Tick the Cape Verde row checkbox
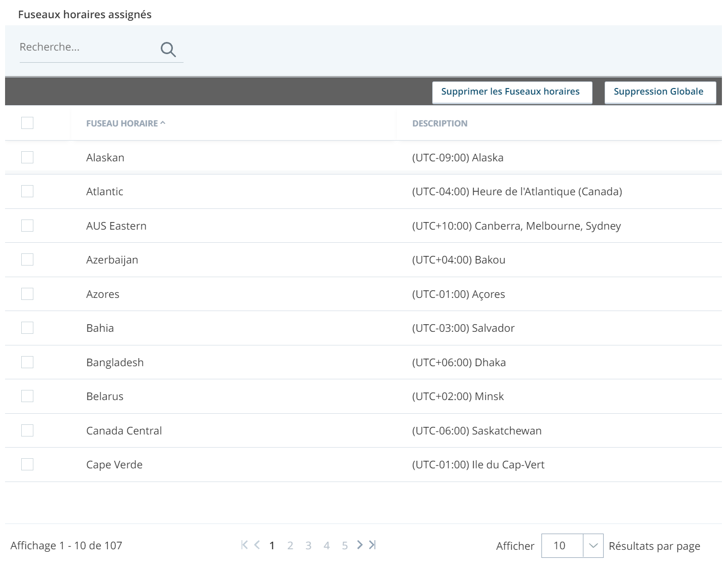 [x=27, y=464]
